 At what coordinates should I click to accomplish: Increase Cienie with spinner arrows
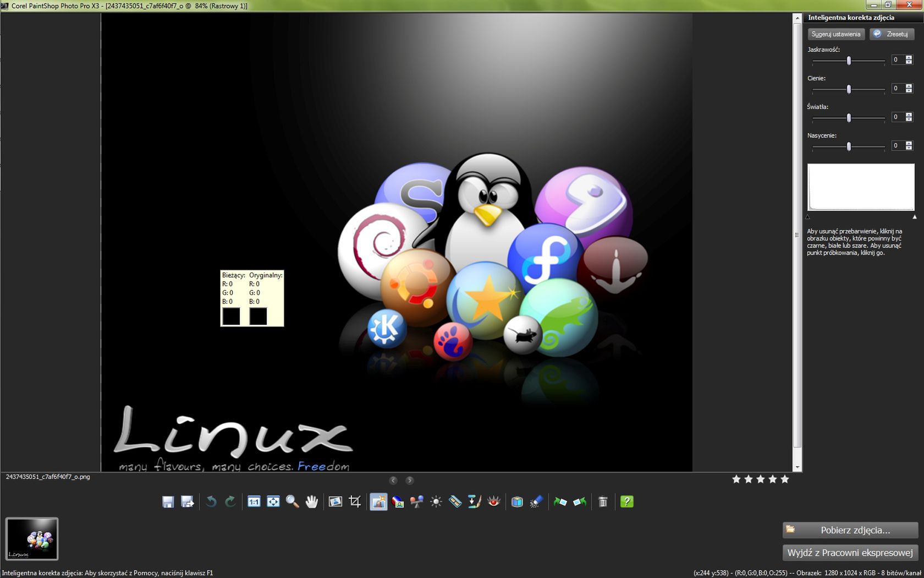[909, 86]
